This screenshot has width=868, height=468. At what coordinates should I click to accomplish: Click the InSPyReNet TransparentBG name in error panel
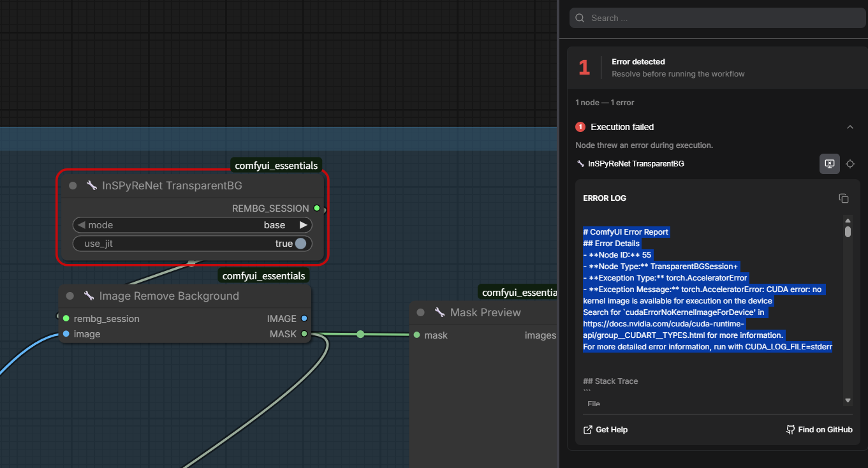tap(636, 164)
